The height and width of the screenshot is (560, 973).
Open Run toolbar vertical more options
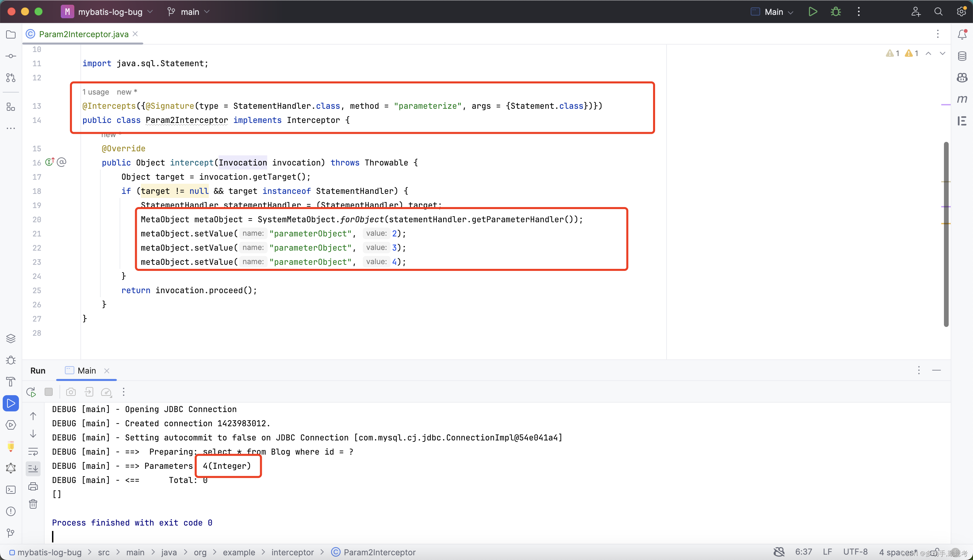[x=124, y=392]
